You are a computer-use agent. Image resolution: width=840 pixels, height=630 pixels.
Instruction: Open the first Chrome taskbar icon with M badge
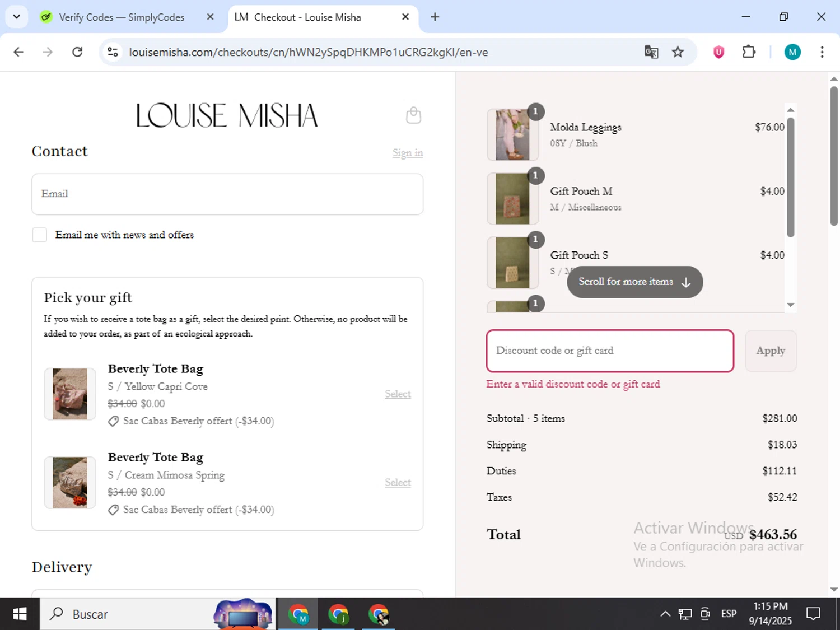[x=298, y=614]
